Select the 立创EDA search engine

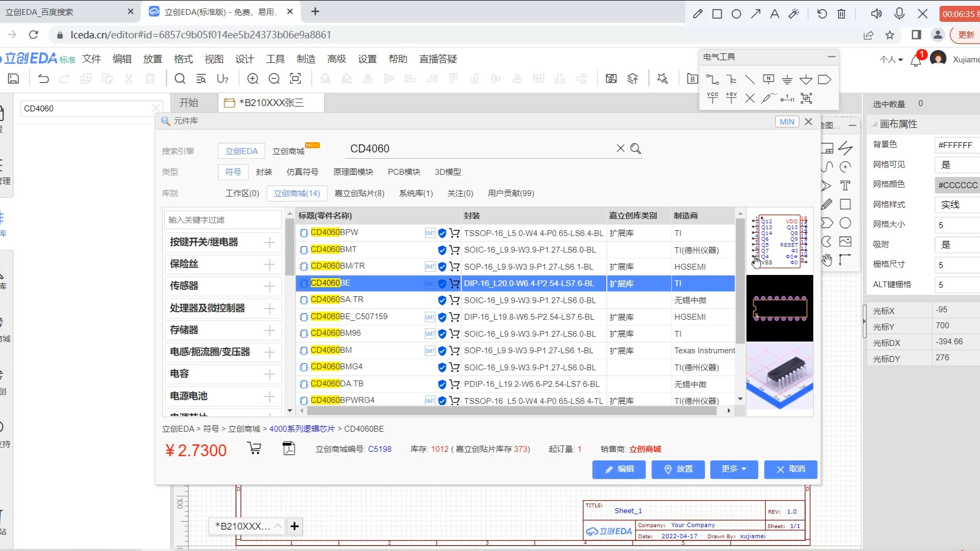point(242,151)
